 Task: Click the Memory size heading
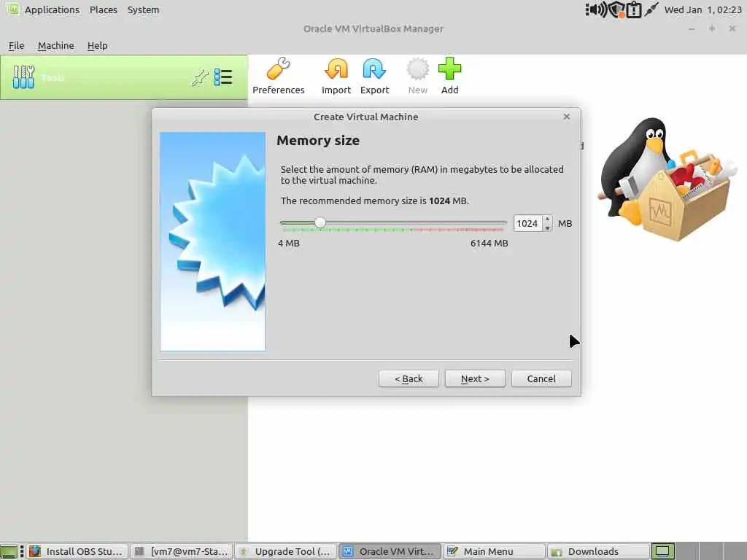point(318,141)
